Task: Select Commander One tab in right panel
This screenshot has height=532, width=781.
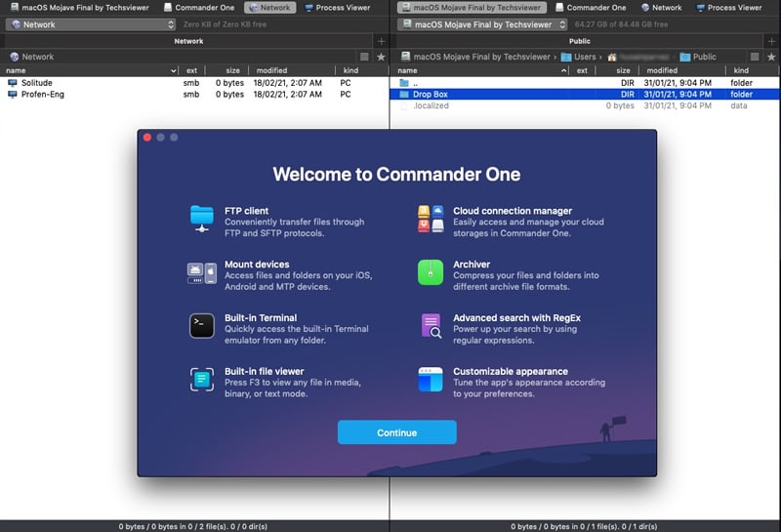Action: (x=591, y=8)
